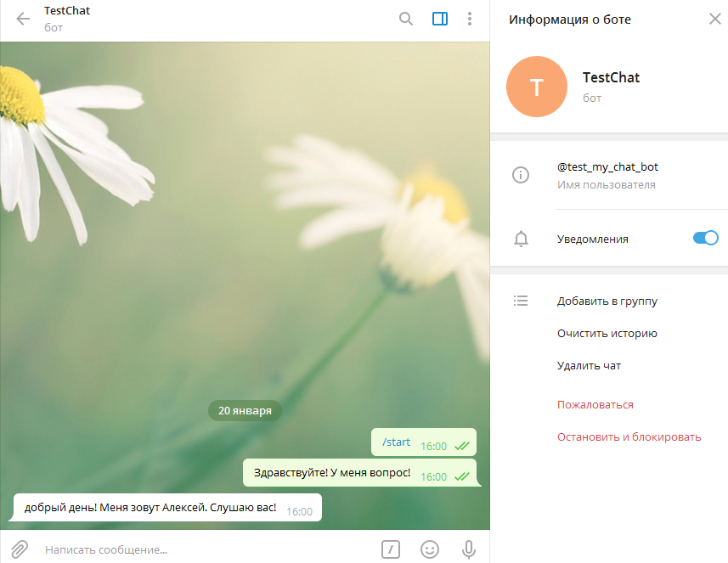Click the orange TestChat avatar
The height and width of the screenshot is (563, 728).
point(536,87)
